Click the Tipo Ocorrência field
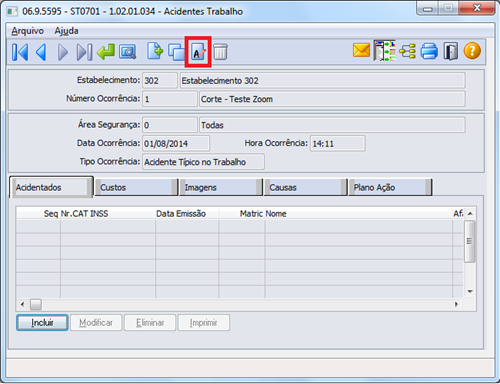Viewport: 500px width, 384px height. [203, 162]
